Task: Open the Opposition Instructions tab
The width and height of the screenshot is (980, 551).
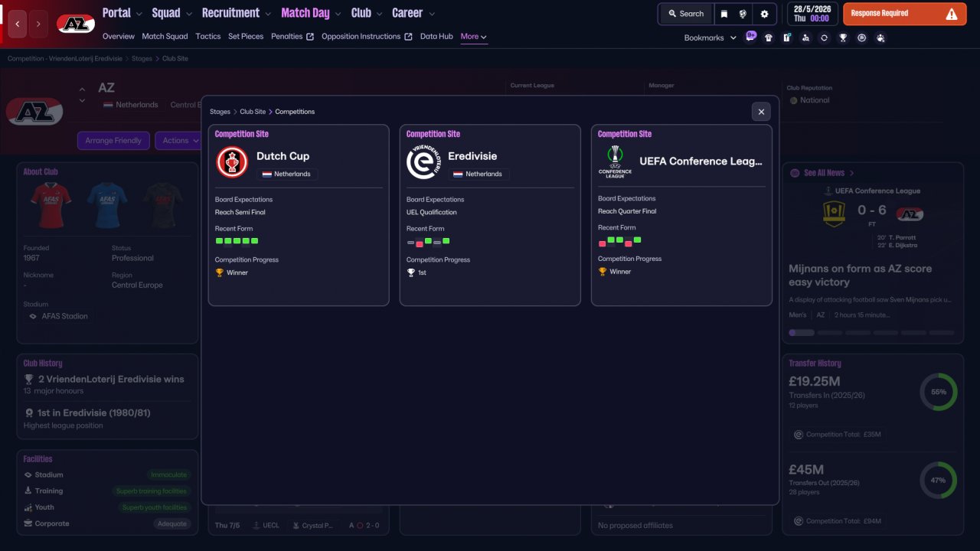Action: pyautogui.click(x=367, y=37)
